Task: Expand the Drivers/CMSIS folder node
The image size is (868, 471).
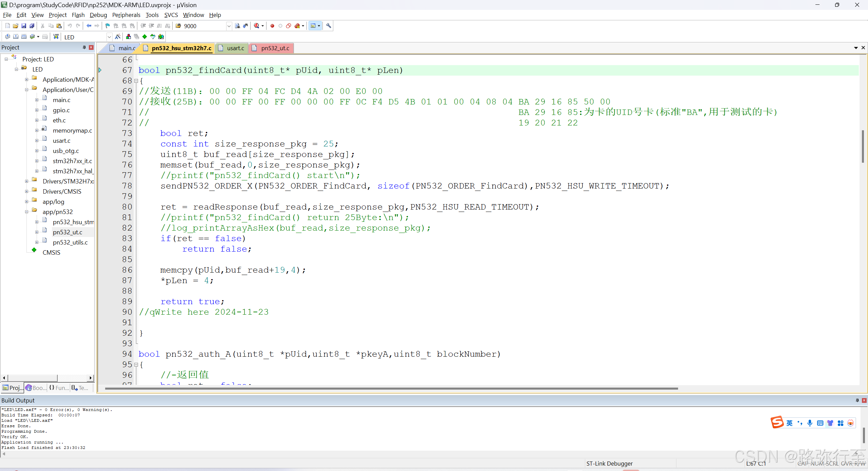Action: pos(26,192)
